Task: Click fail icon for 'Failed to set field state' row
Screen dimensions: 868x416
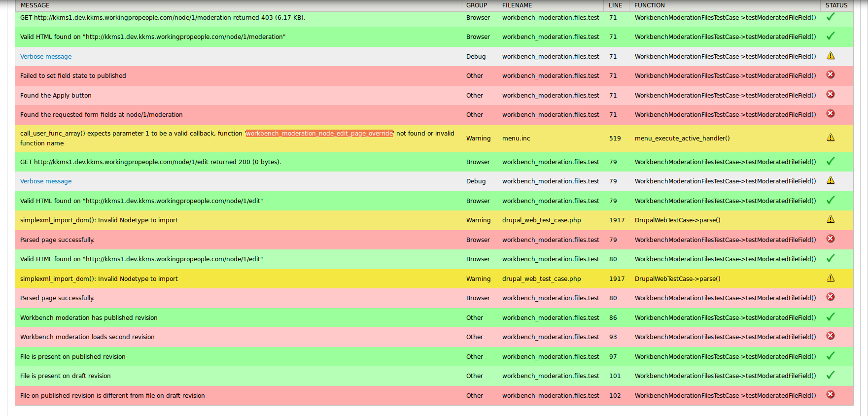Action: [831, 74]
